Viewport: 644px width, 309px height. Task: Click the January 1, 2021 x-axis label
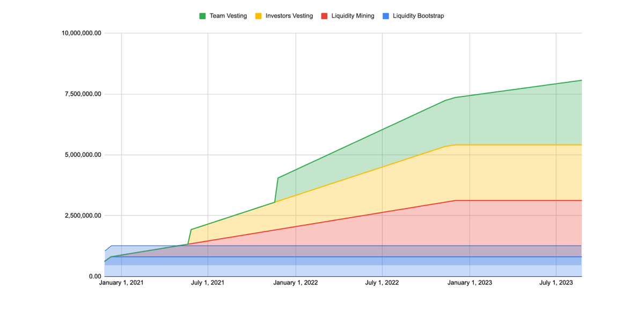pos(122,283)
